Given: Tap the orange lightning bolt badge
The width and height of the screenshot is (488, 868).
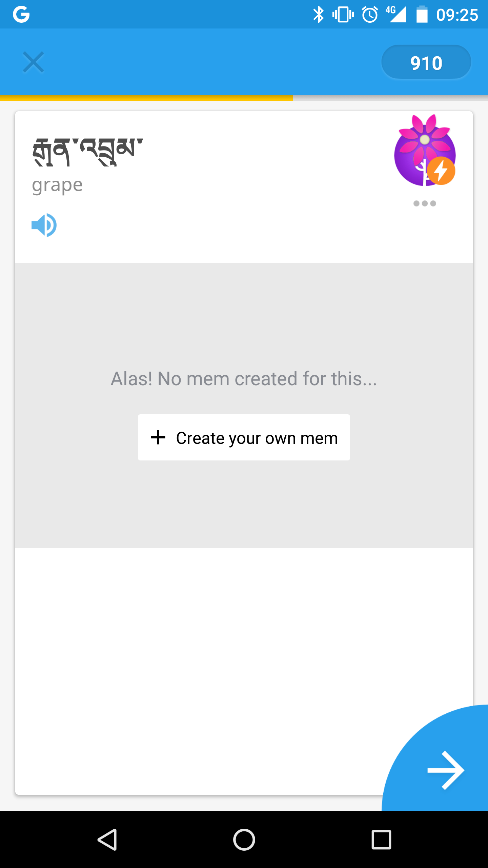Looking at the screenshot, I should click(x=441, y=171).
